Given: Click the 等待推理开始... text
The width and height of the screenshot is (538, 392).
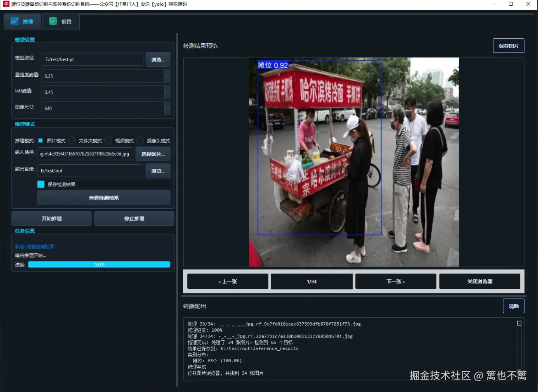Looking at the screenshot, I should click(31, 255).
